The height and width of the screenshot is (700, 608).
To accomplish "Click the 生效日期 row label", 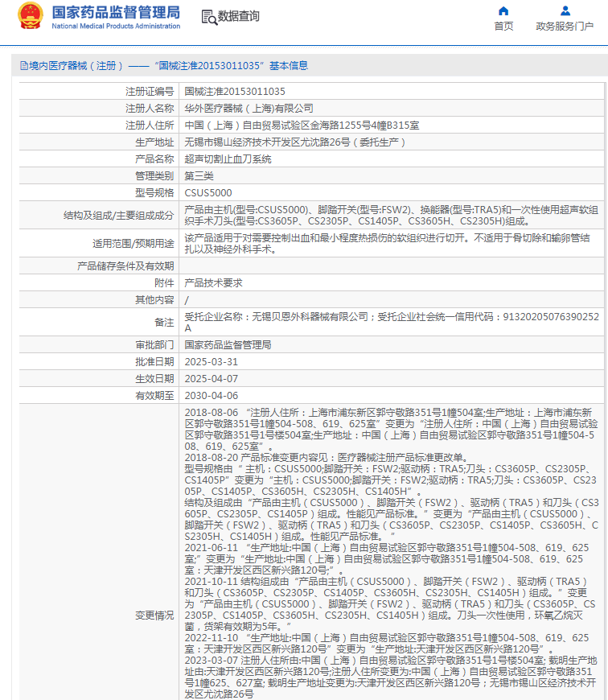I will coord(154,379).
